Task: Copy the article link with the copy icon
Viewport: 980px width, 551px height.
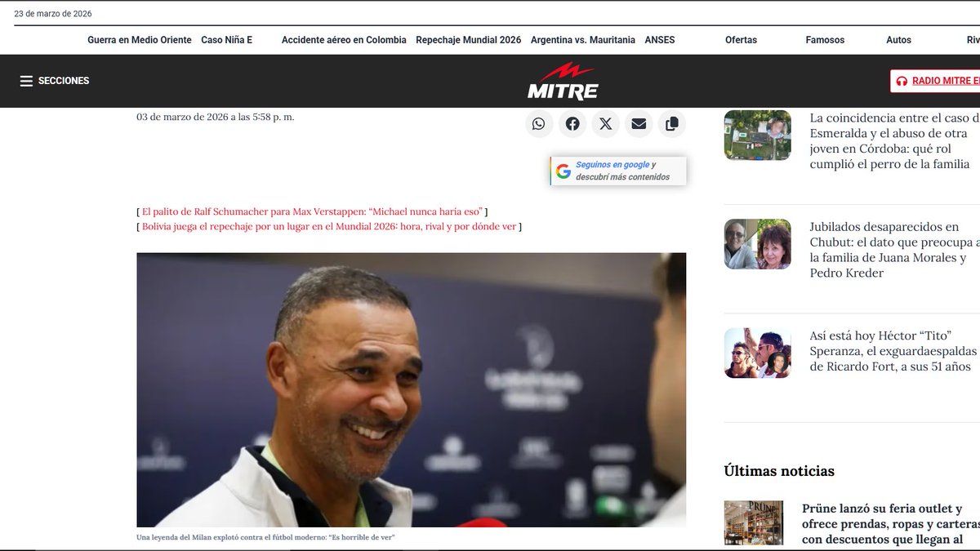Action: (671, 123)
